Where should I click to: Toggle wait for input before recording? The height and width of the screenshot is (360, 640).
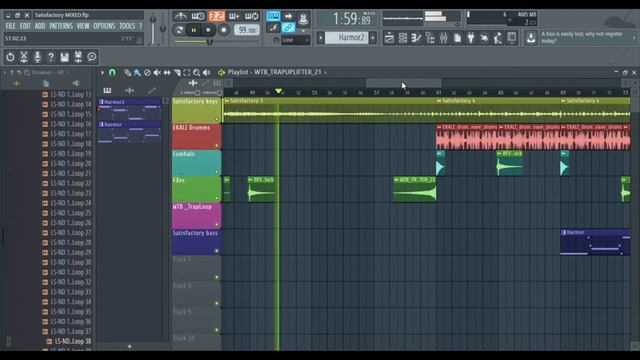[x=198, y=16]
